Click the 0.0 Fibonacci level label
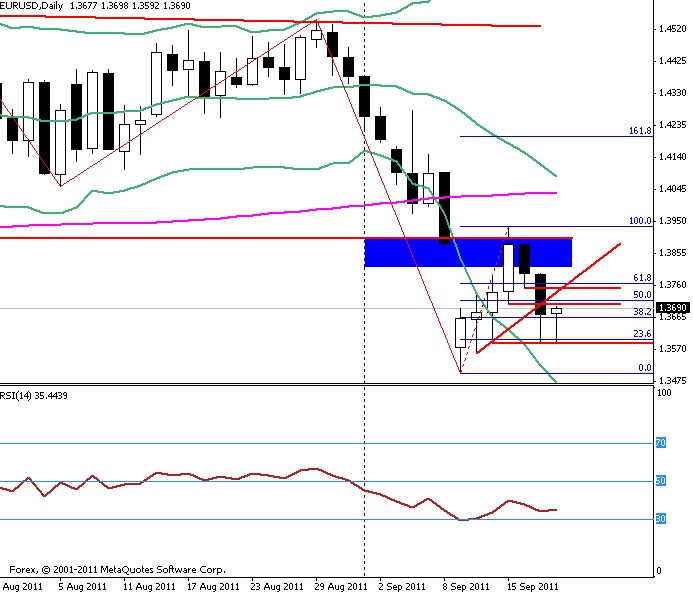 645,367
